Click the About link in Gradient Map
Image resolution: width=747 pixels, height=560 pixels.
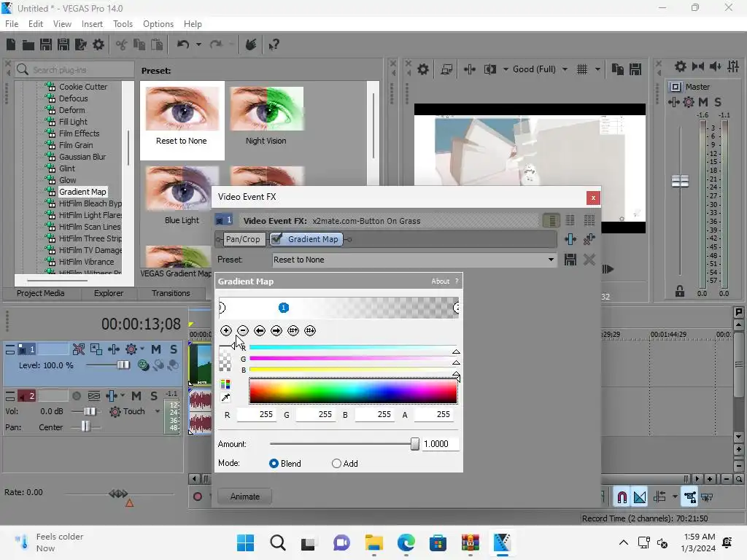coord(440,281)
